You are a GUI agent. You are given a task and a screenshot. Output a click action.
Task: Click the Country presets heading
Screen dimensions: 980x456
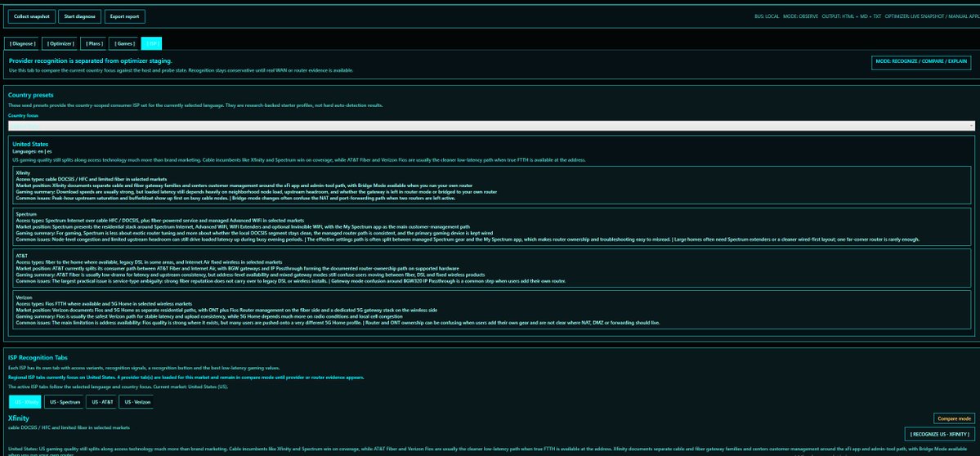30,95
